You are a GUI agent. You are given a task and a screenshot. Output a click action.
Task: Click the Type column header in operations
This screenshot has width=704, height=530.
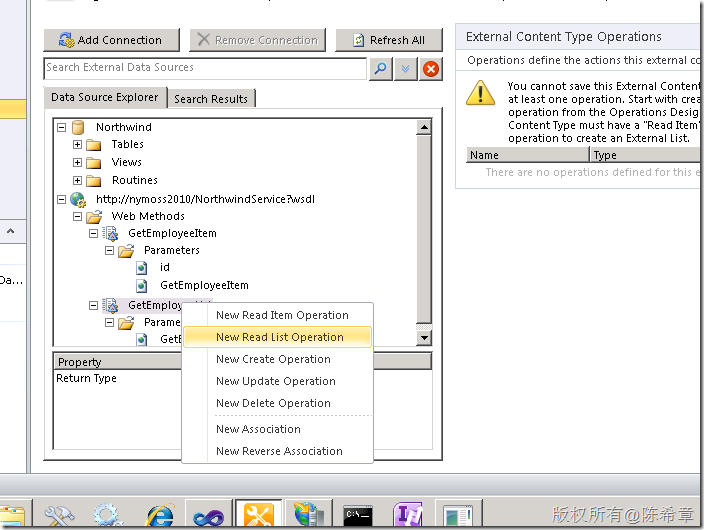(646, 155)
